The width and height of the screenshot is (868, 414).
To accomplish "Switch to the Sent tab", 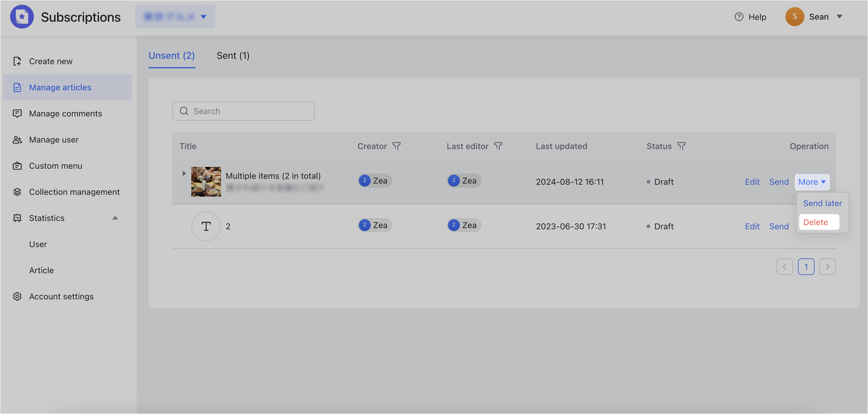I will (x=233, y=55).
